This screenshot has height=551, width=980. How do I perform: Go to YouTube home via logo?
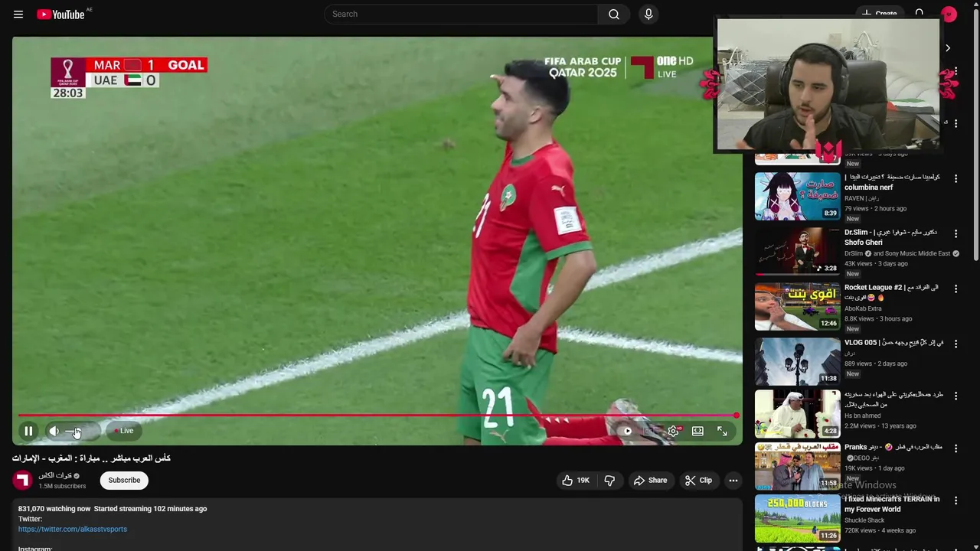pos(61,14)
